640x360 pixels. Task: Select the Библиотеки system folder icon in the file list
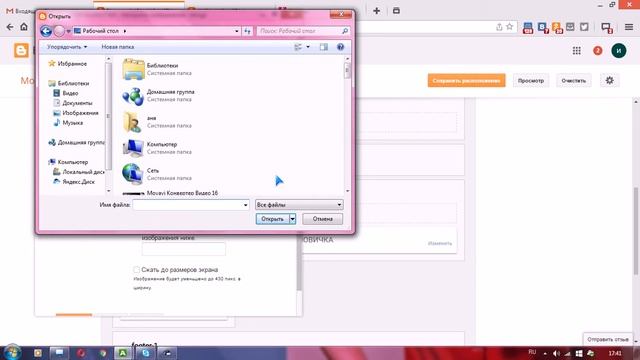(x=133, y=69)
